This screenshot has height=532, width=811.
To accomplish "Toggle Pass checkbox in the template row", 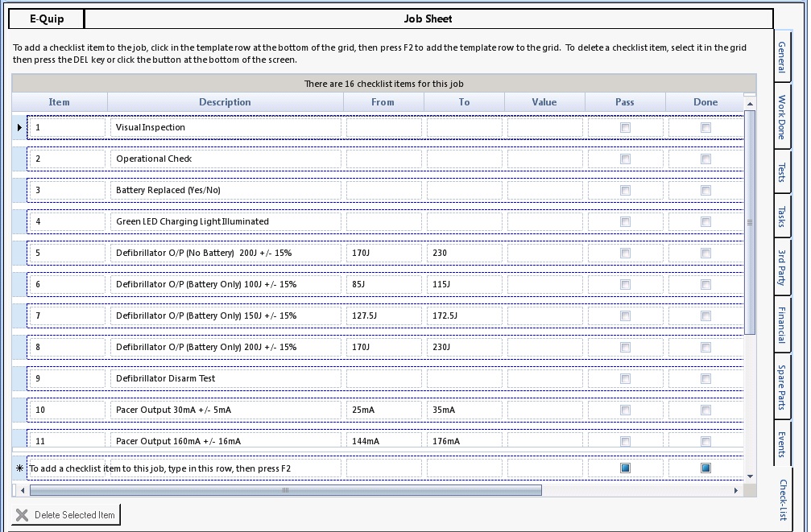I will tap(625, 468).
